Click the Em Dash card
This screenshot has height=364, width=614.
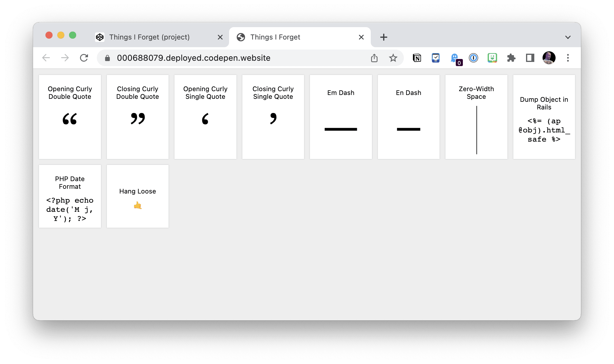click(x=341, y=117)
